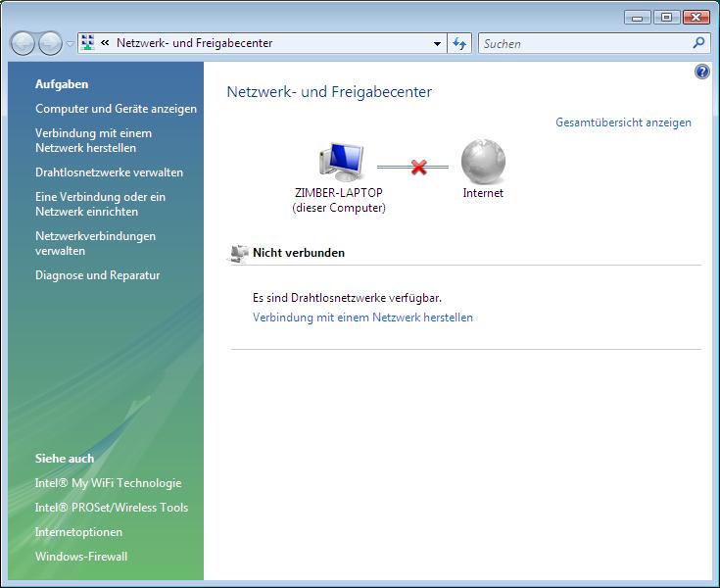The width and height of the screenshot is (720, 588).
Task: Open Netzwerkverbindungen verwalten
Action: tap(96, 243)
